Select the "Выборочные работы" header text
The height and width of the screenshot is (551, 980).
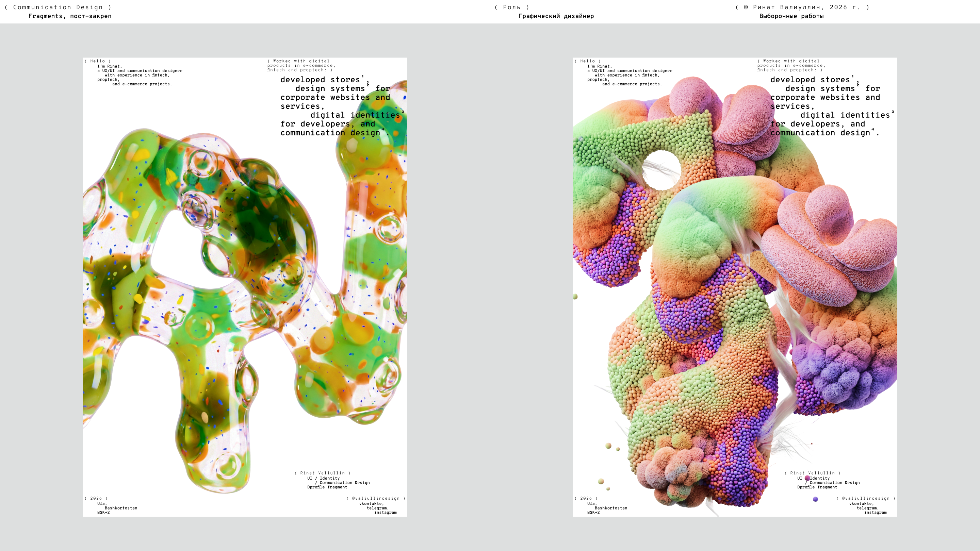(791, 16)
